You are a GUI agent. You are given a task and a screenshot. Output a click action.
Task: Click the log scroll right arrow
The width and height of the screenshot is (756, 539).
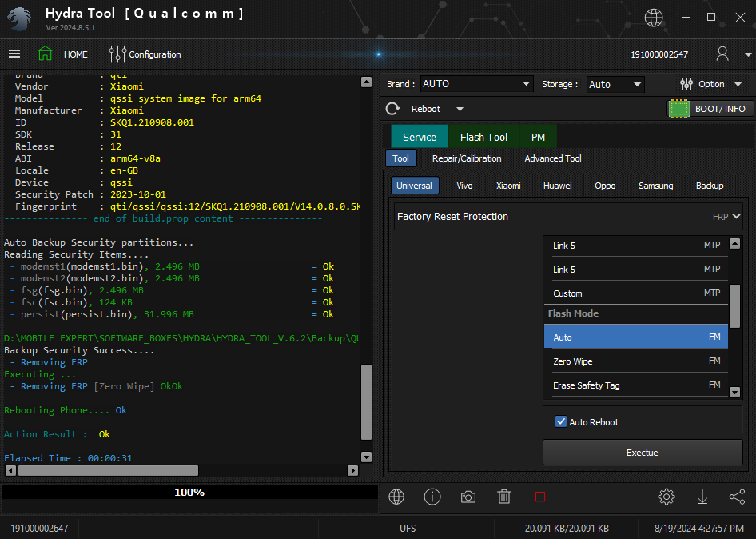[x=353, y=470]
